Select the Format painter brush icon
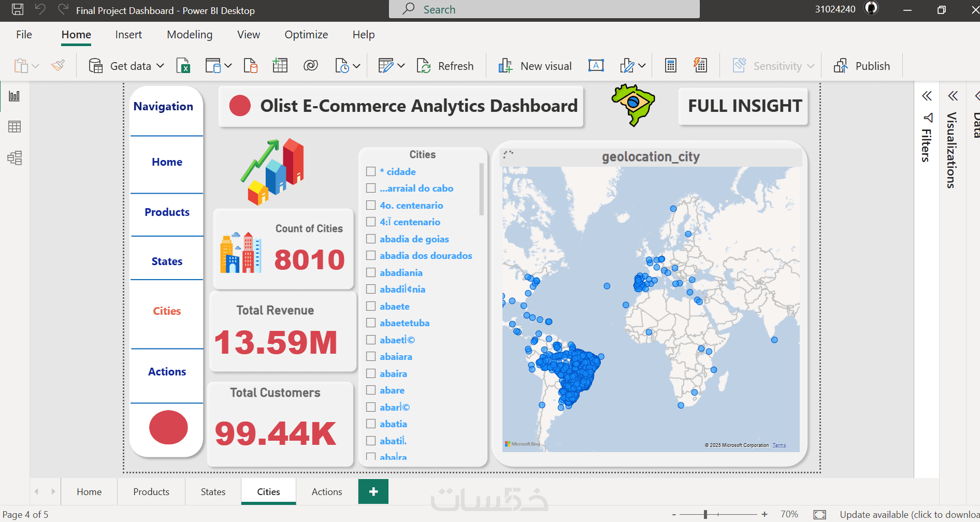This screenshot has width=980, height=522. 58,66
